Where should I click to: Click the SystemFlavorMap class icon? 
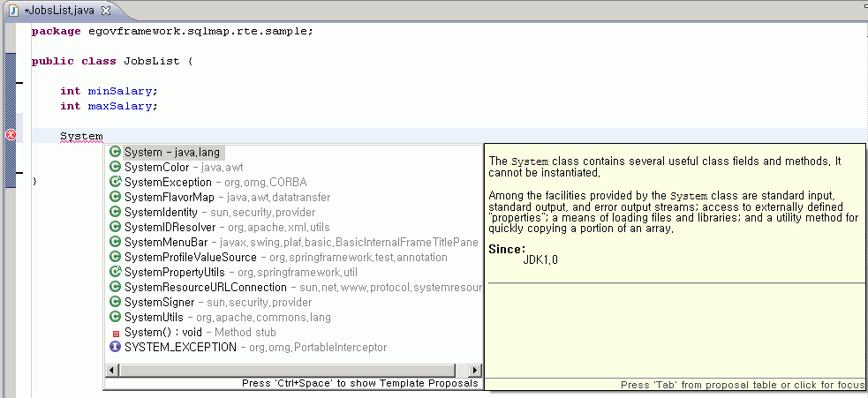(115, 197)
